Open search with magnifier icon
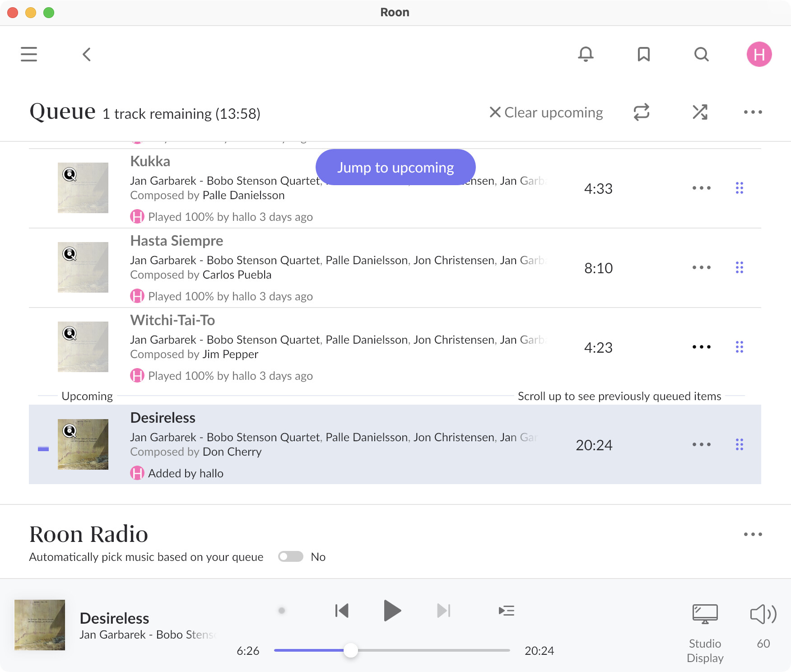The image size is (791, 672). click(x=701, y=54)
